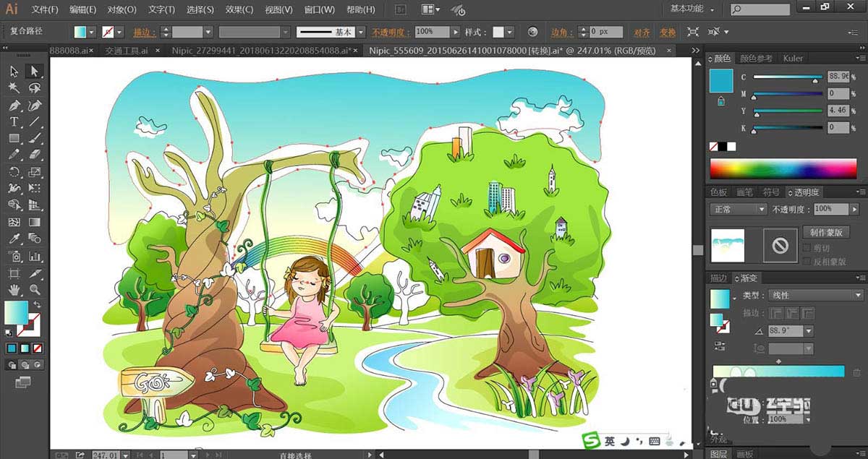Switch to the Kuler panel tab

pyautogui.click(x=793, y=58)
